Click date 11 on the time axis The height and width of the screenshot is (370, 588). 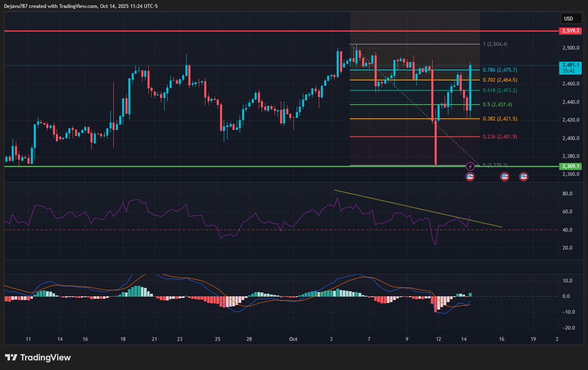pyautogui.click(x=28, y=339)
